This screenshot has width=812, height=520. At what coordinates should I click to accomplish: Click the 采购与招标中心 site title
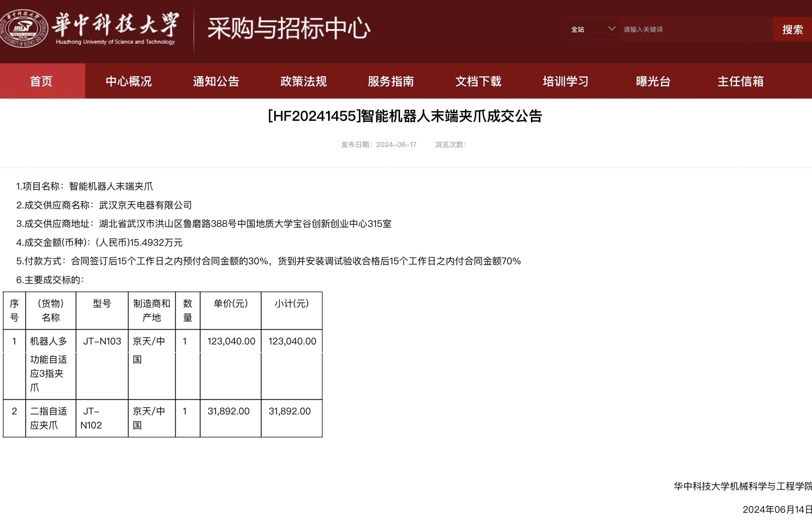point(289,28)
